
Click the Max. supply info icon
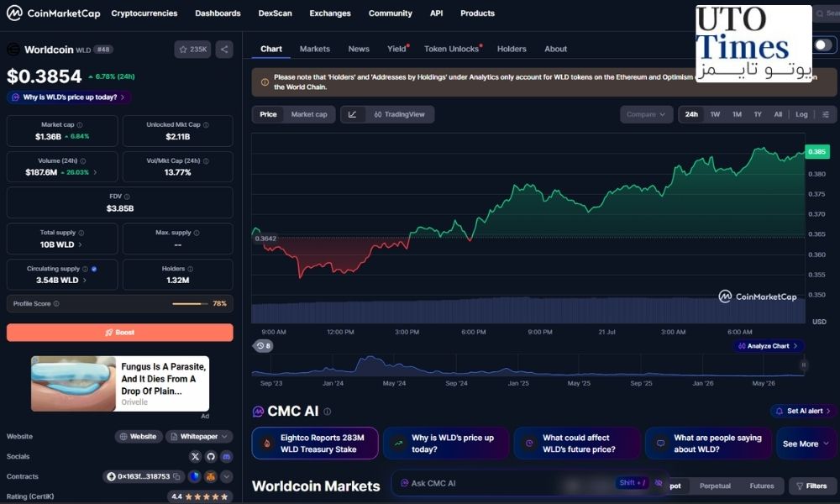(197, 233)
